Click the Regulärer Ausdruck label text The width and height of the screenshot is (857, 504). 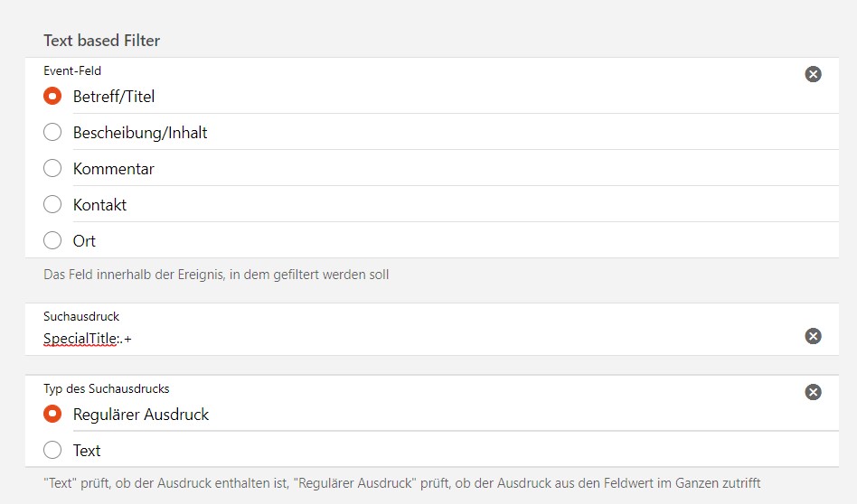coord(141,415)
